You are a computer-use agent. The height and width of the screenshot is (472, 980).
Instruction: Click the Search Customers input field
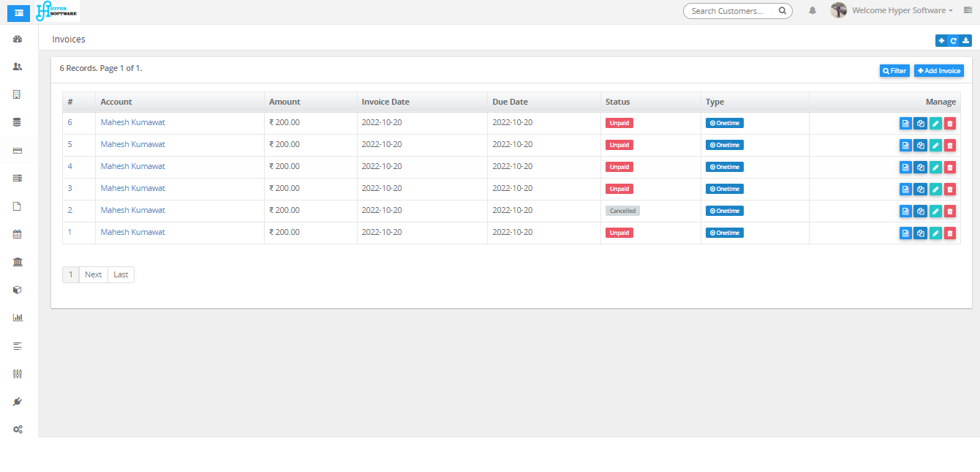[731, 11]
